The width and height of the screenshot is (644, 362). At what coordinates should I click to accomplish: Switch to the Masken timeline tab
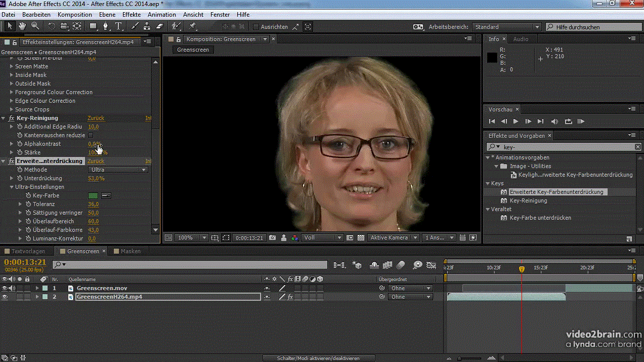point(131,251)
